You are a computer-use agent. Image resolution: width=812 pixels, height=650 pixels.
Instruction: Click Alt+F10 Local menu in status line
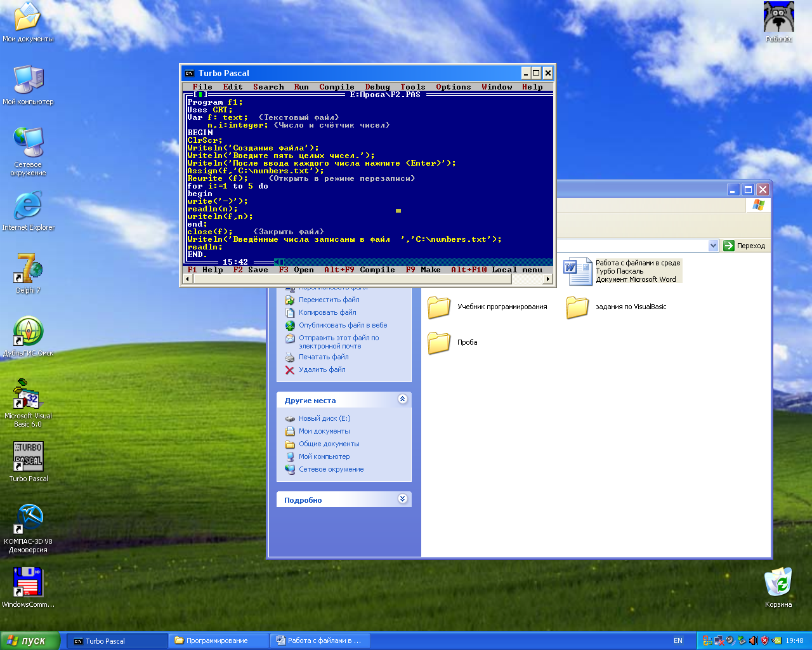coord(497,270)
